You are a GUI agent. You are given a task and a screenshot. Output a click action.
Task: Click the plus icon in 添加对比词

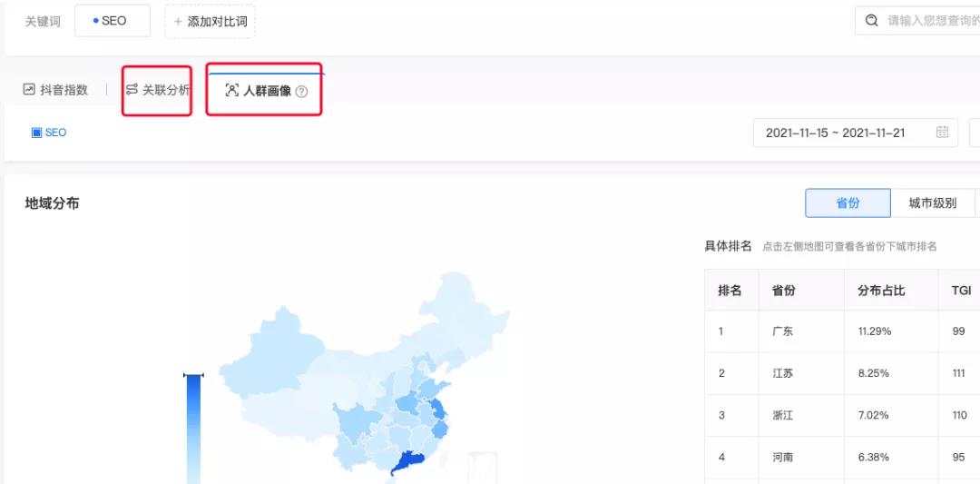pyautogui.click(x=178, y=21)
